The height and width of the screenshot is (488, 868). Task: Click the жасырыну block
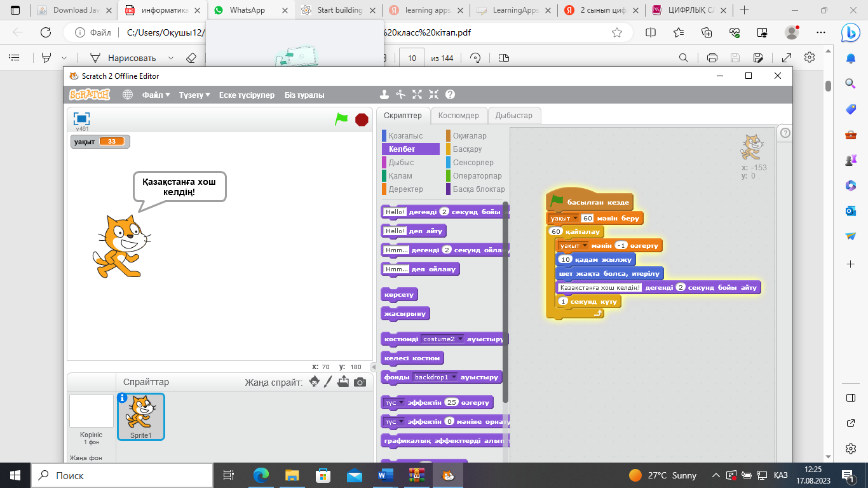click(x=405, y=313)
